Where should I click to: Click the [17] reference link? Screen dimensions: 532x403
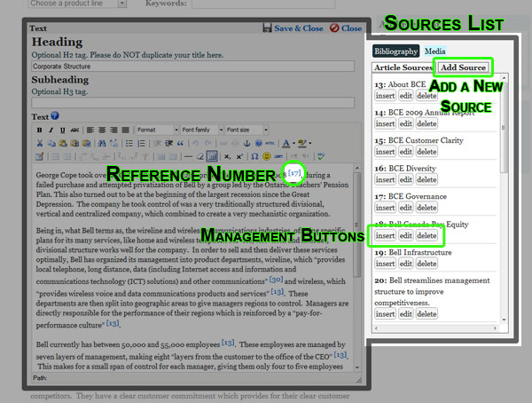pyautogui.click(x=294, y=173)
